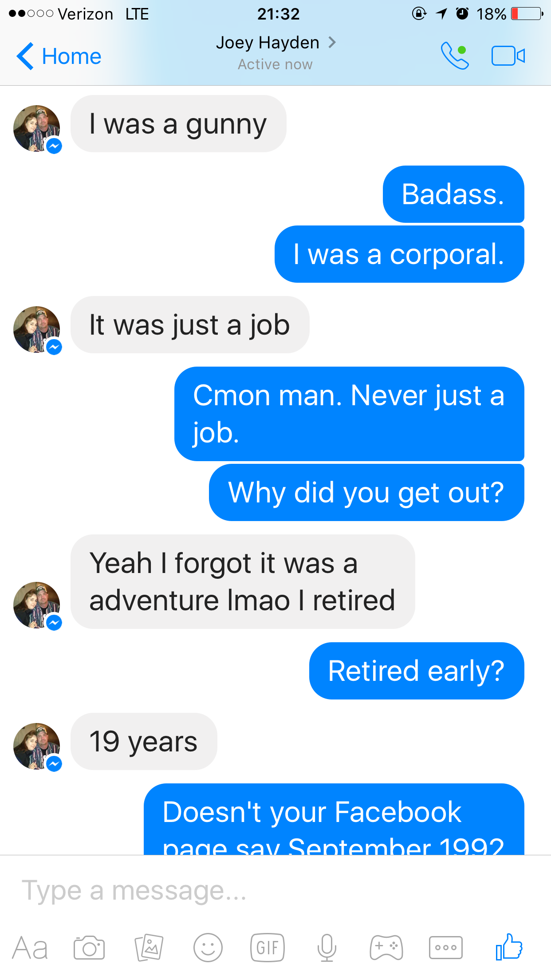Screen dimensions: 551x980
Task: Toggle the Aa text keyboard
Action: (30, 948)
